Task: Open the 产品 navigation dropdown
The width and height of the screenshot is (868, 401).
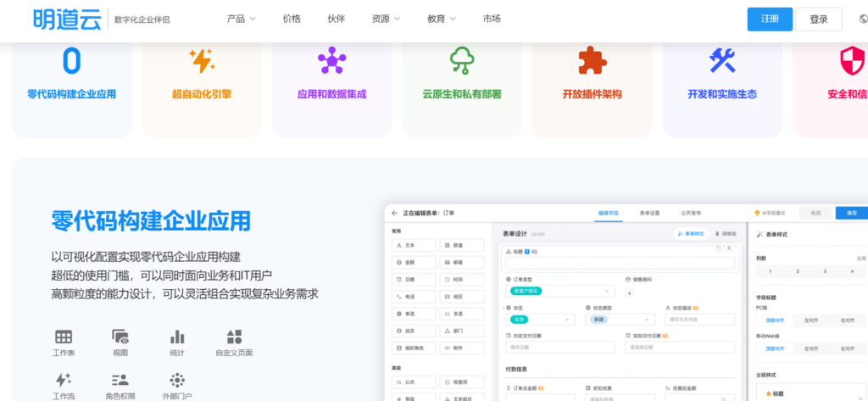Action: tap(241, 19)
